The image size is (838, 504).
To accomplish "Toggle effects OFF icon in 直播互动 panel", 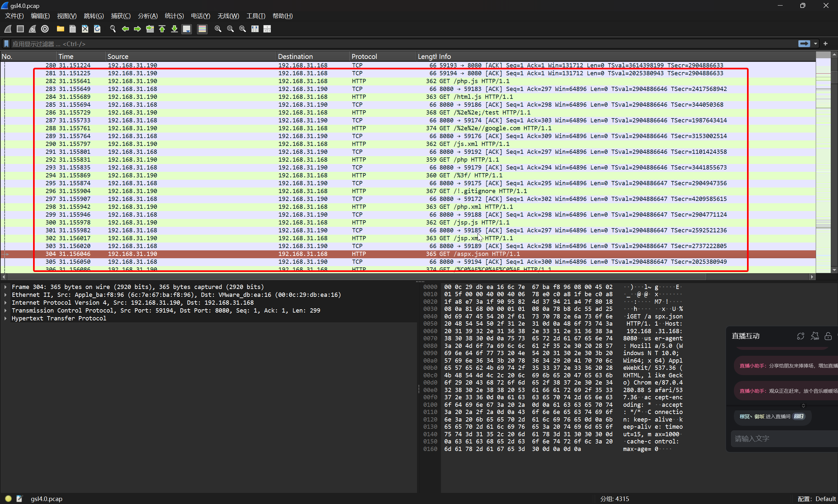I will tap(814, 336).
